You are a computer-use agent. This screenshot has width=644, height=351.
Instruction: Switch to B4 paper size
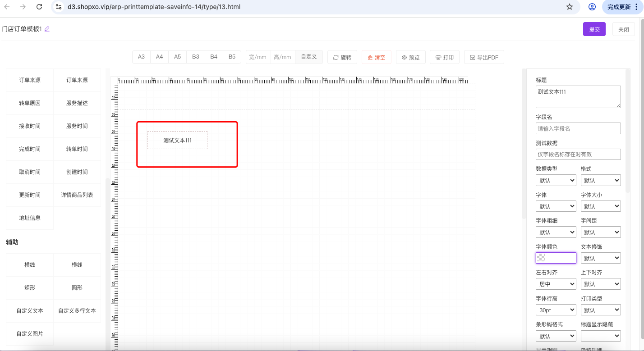[214, 57]
